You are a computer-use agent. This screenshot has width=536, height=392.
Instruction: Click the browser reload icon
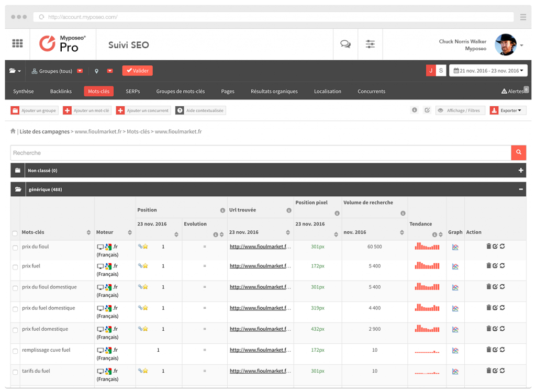(x=41, y=17)
